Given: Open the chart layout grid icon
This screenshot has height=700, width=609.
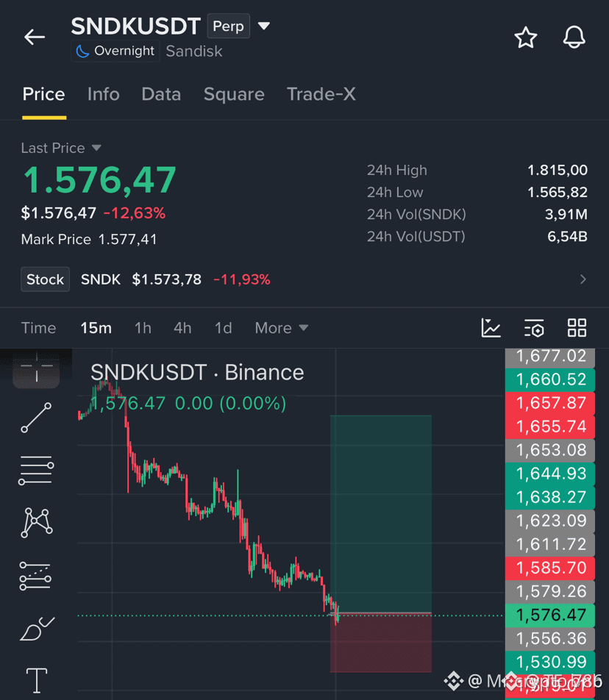Looking at the screenshot, I should (577, 328).
